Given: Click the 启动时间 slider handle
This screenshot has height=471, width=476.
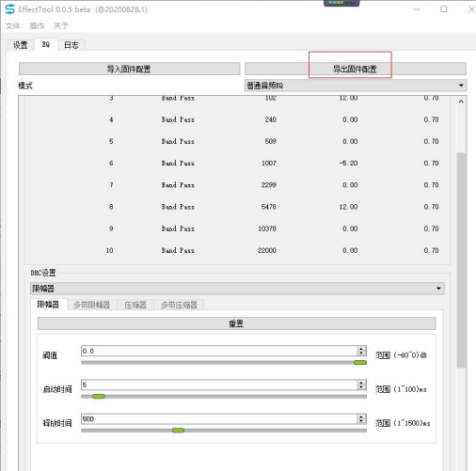Looking at the screenshot, I should [99, 397].
